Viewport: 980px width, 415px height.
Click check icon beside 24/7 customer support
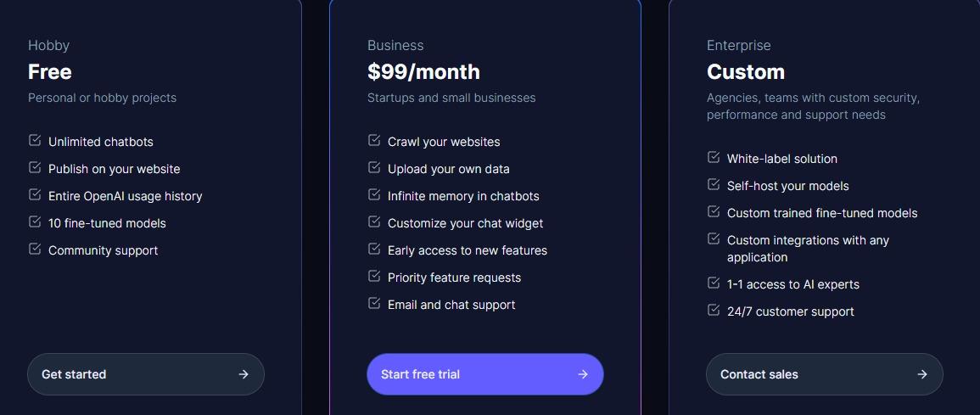pyautogui.click(x=714, y=310)
